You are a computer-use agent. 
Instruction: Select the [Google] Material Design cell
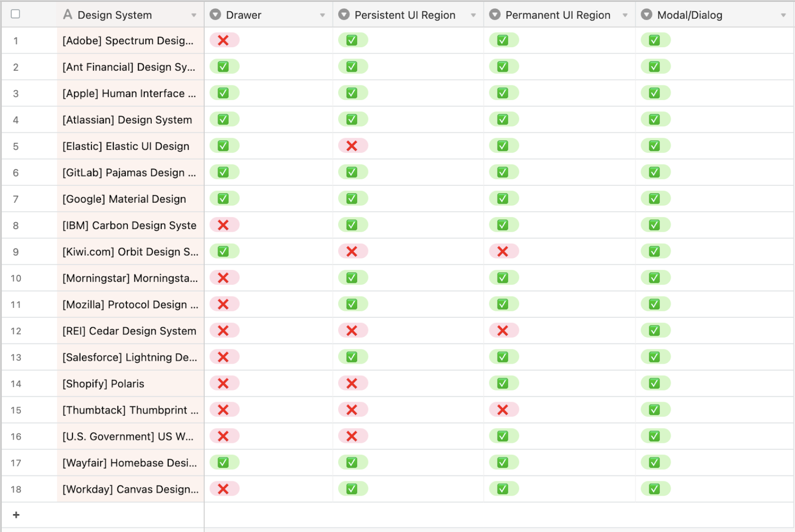click(131, 199)
